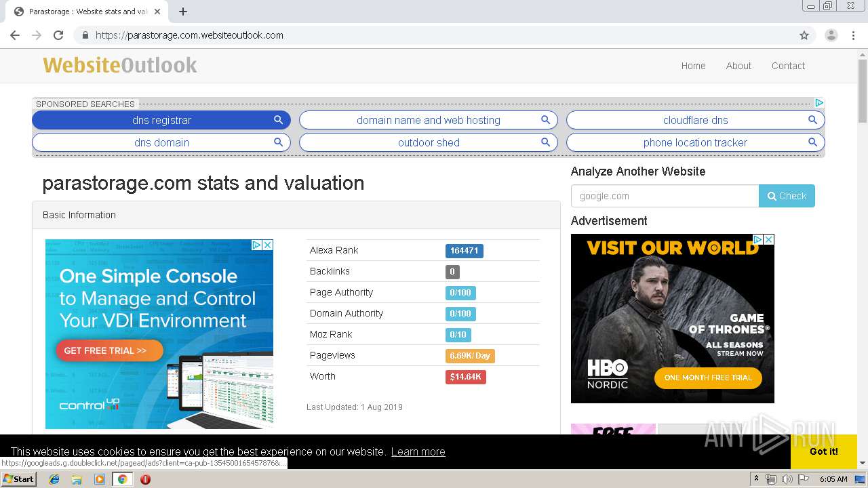Bookmark this page with star icon

804,35
